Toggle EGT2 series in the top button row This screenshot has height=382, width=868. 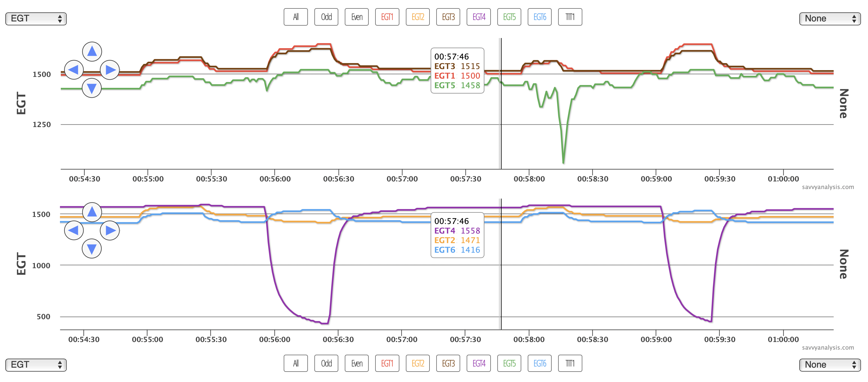418,17
